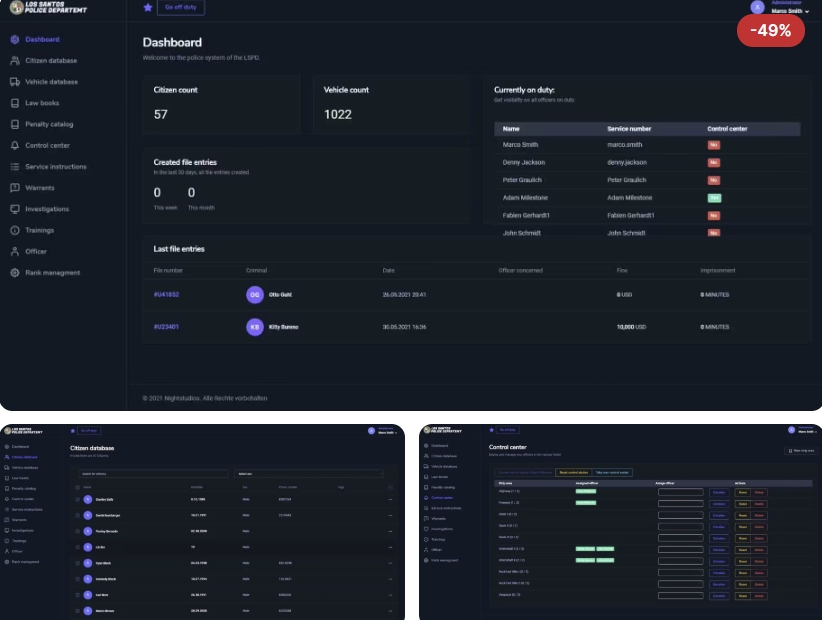Click the Investigations monitor icon
This screenshot has width=822, height=620.
[15, 209]
